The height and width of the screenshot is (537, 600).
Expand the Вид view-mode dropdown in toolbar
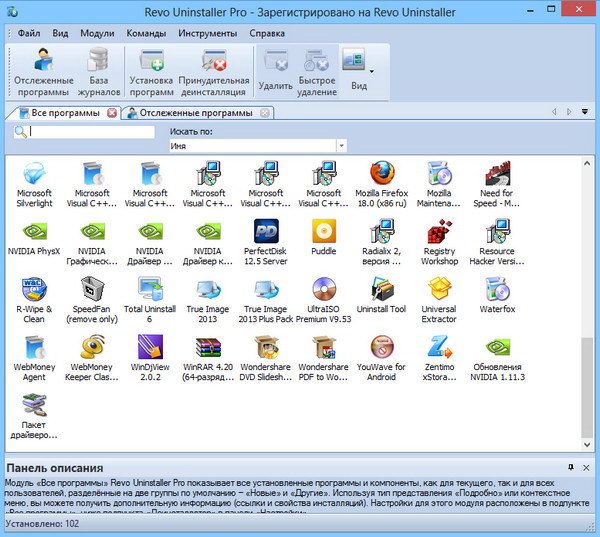[x=373, y=72]
